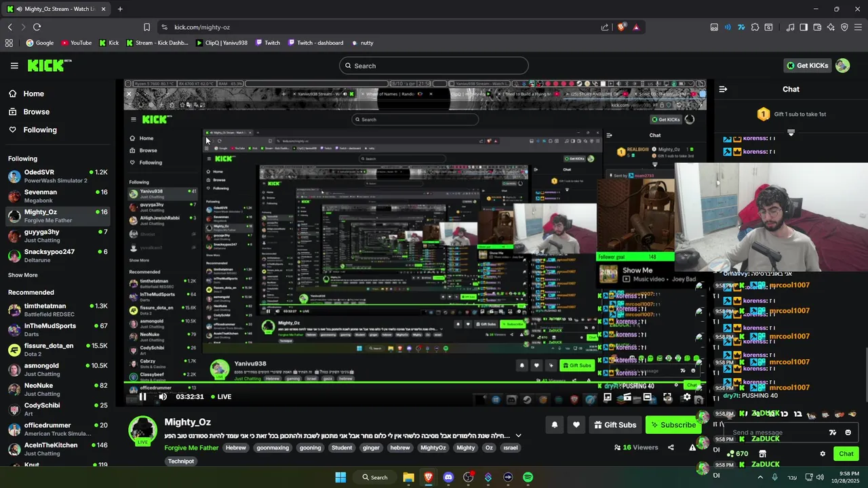Expand the stream title description chevron
Image resolution: width=868 pixels, height=488 pixels.
(518, 436)
